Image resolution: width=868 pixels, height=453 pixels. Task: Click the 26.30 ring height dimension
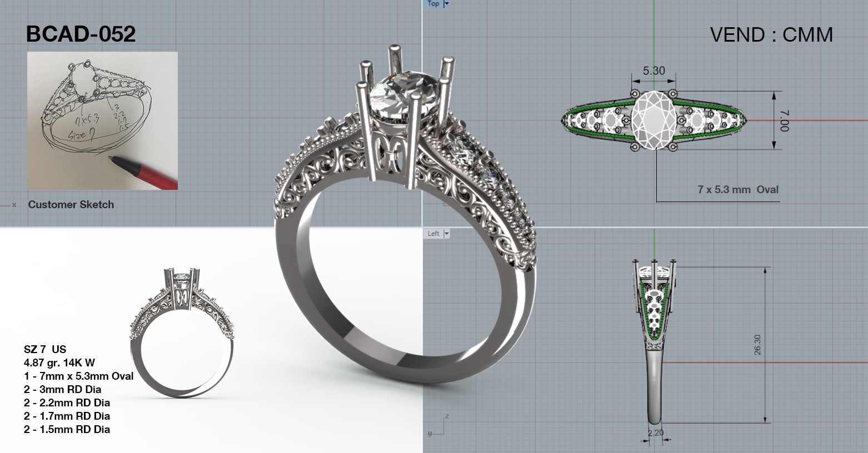tap(757, 345)
